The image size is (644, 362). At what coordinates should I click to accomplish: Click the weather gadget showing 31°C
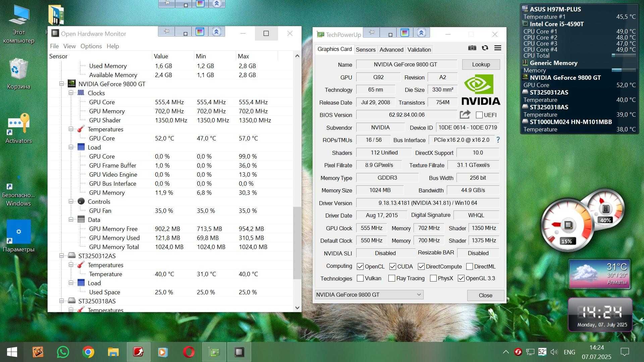pos(599,274)
